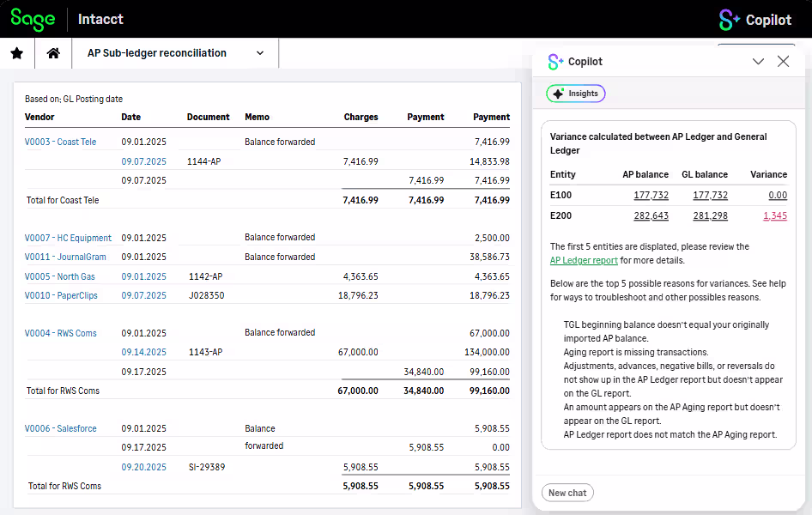Click the Copilot panel header icon
Image resolution: width=812 pixels, height=515 pixels.
(x=555, y=62)
